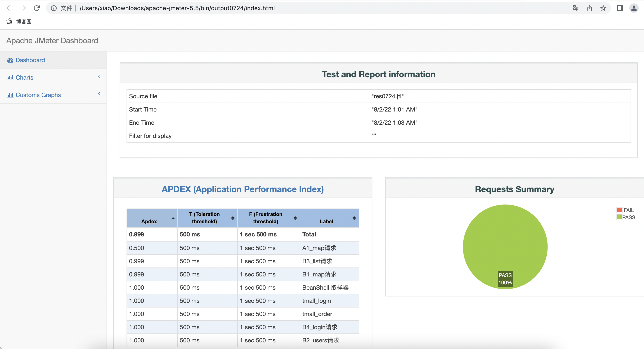
Task: Click the share page icon
Action: tap(589, 8)
